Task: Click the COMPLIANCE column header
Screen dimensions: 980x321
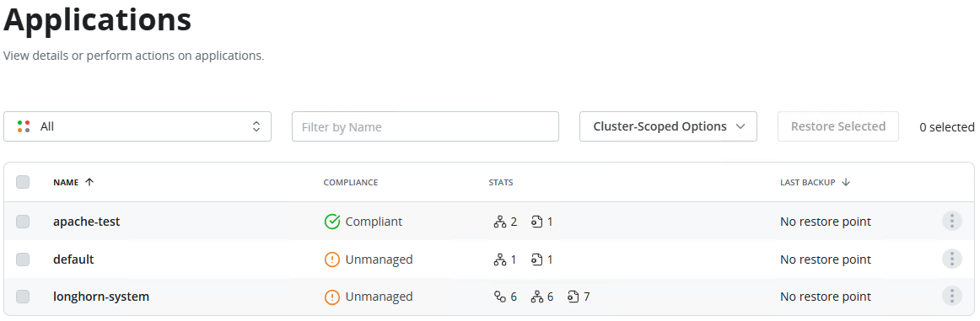Action: 351,182
